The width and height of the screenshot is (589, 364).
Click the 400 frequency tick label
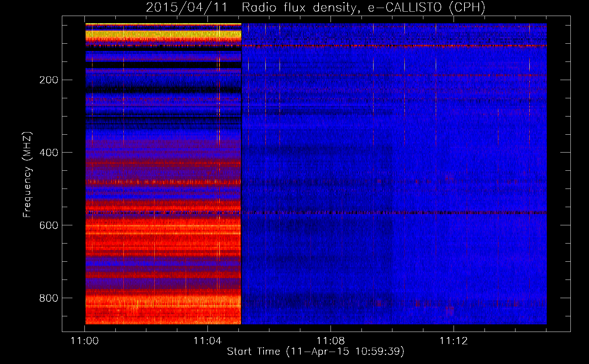coord(49,153)
